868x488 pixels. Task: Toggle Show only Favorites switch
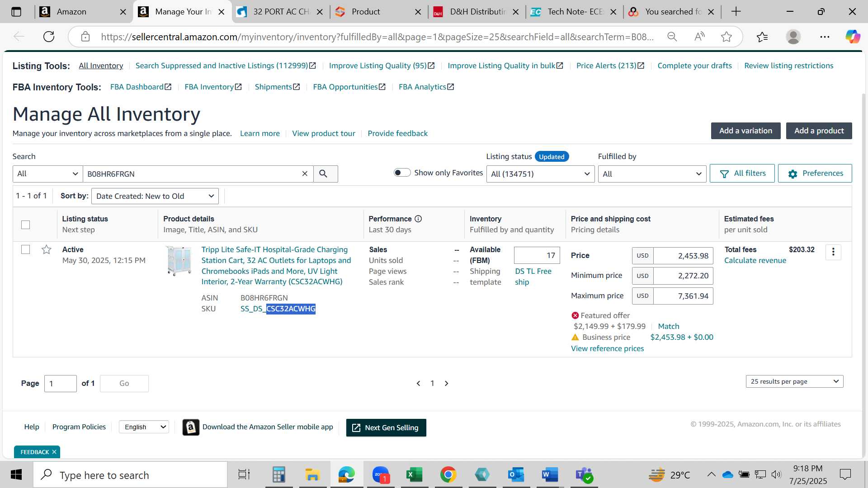[x=402, y=173]
